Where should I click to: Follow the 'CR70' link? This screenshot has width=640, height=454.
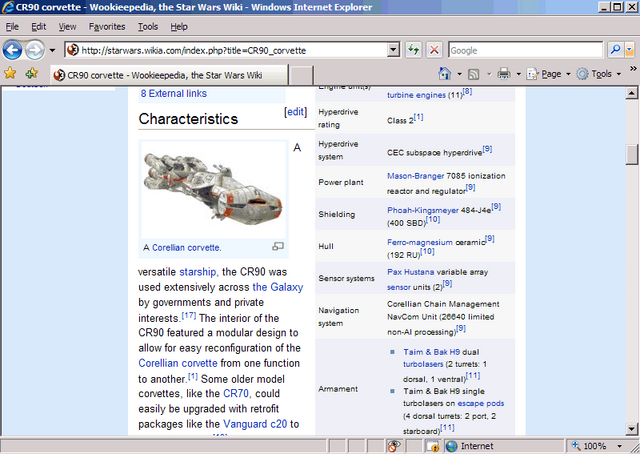pyautogui.click(x=236, y=394)
